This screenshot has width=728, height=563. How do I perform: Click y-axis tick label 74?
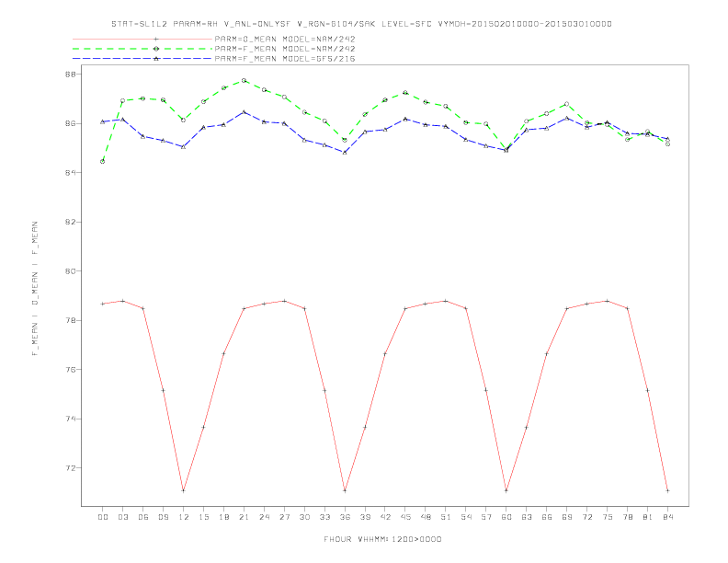pyautogui.click(x=69, y=419)
